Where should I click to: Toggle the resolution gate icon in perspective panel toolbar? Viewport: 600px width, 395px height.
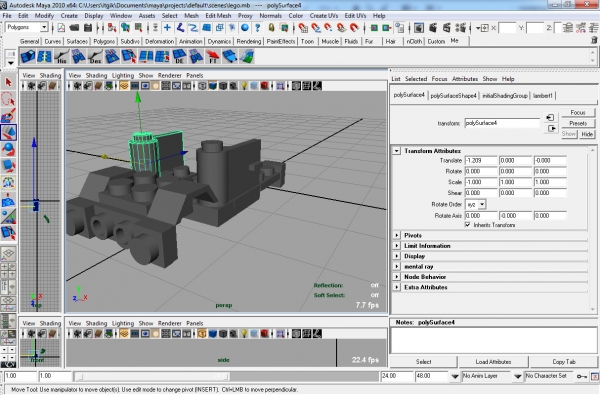tap(145, 86)
